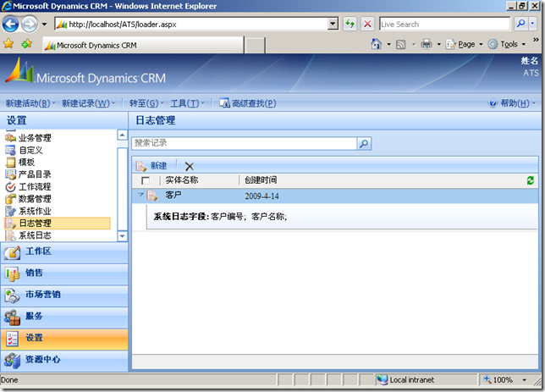Open the 新建记录(W) menu

[x=88, y=103]
